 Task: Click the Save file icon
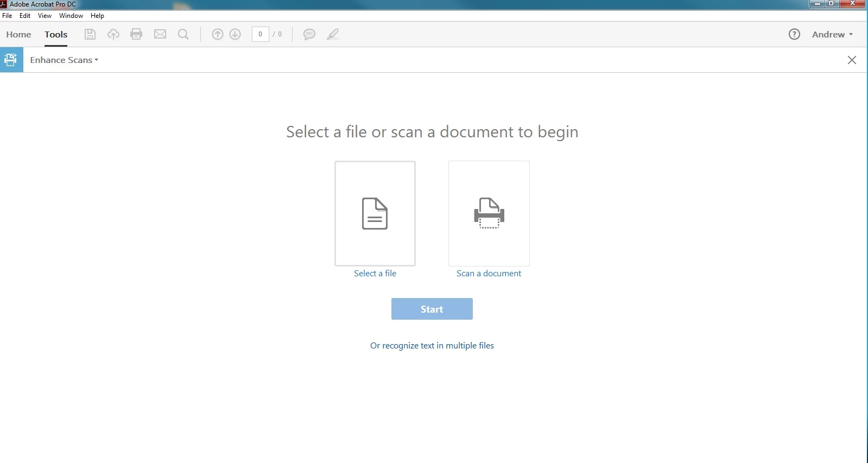point(90,34)
